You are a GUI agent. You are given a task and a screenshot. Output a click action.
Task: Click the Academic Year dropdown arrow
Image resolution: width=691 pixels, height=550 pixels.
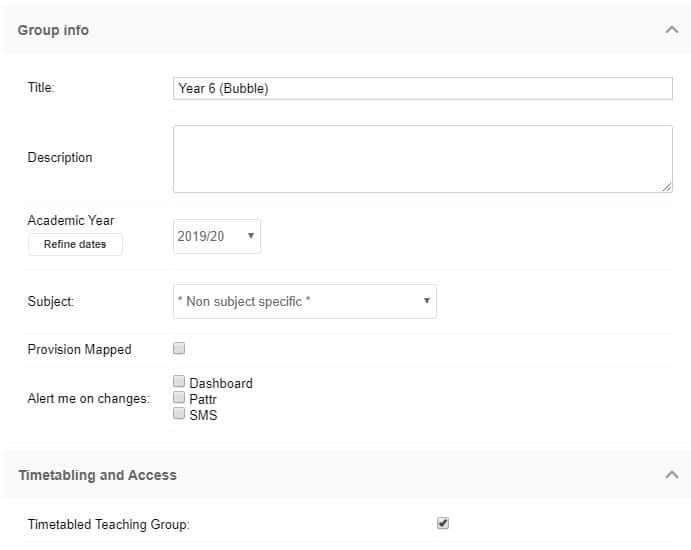click(x=251, y=236)
